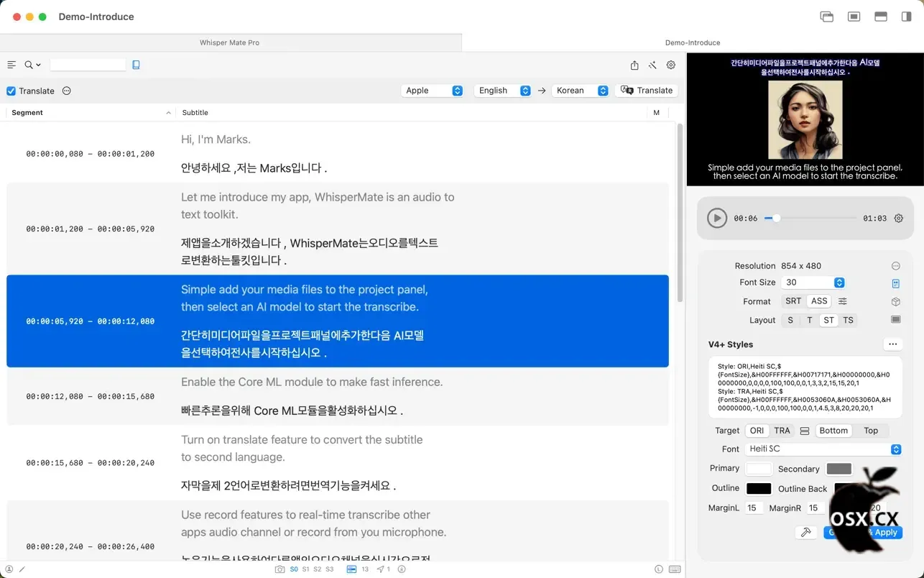924x578 pixels.
Task: Click the person circle icon at bottom left
Action: click(x=9, y=569)
